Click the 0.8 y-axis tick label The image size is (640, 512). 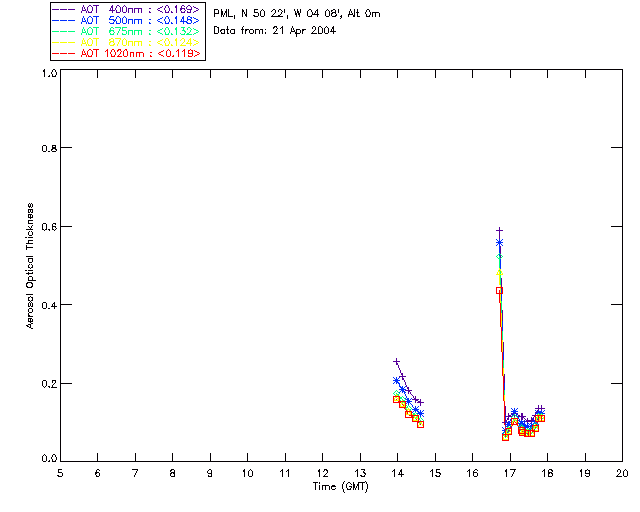(49, 148)
